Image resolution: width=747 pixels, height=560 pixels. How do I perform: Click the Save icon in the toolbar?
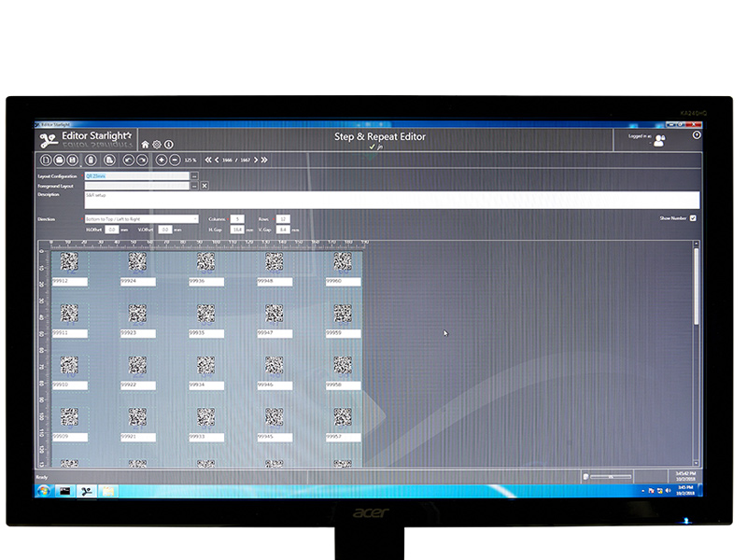coord(74,160)
